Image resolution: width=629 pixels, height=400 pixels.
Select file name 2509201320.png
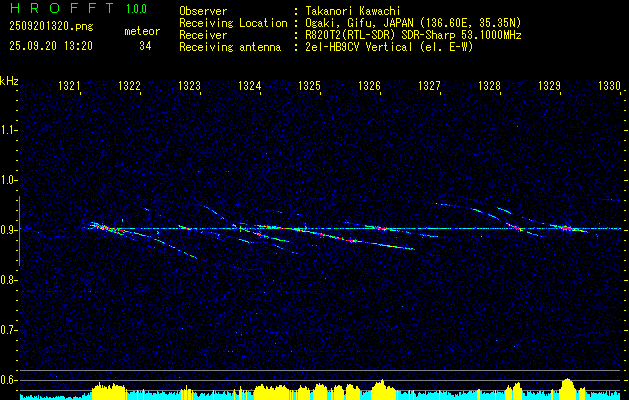click(x=51, y=27)
